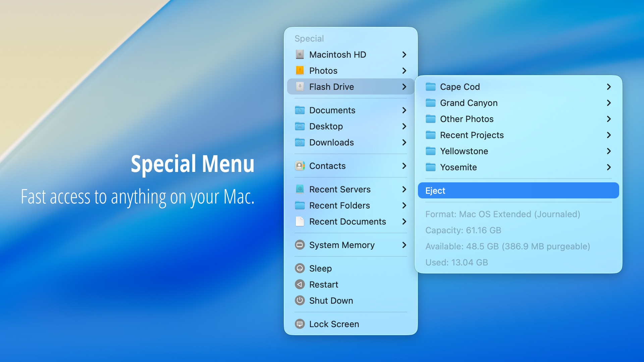Select the Restart menu item
644x362 pixels.
351,284
